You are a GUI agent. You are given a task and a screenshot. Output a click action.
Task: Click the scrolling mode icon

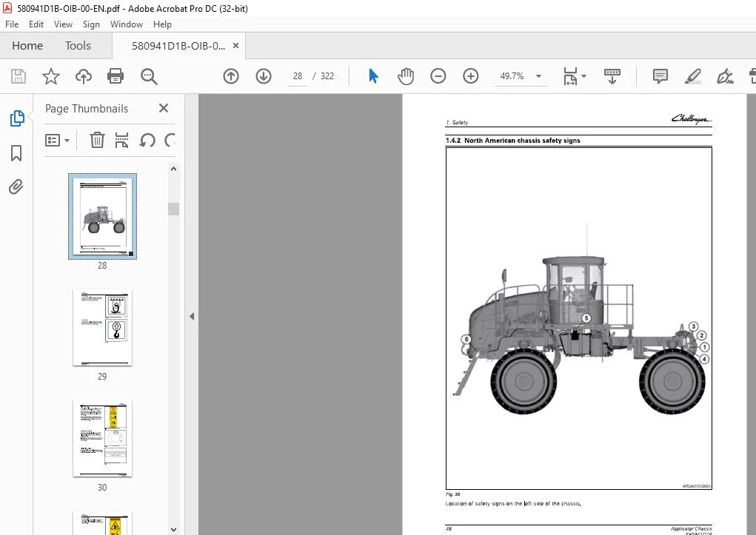tap(612, 76)
